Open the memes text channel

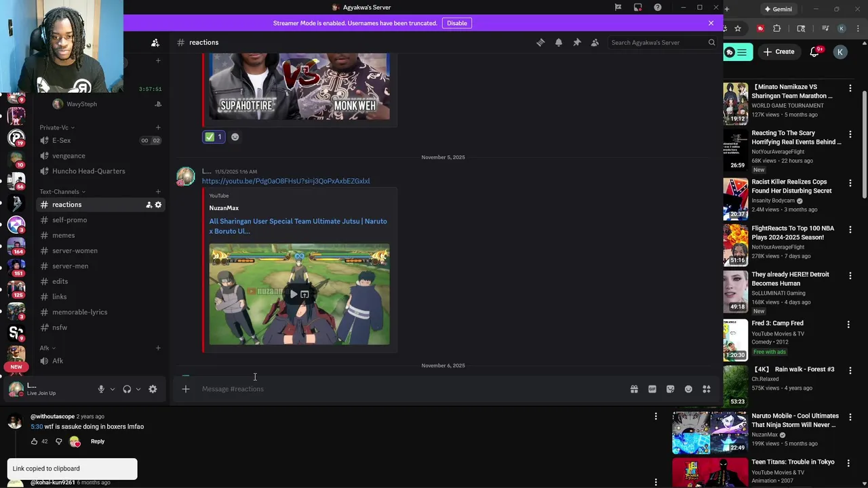(x=100, y=235)
